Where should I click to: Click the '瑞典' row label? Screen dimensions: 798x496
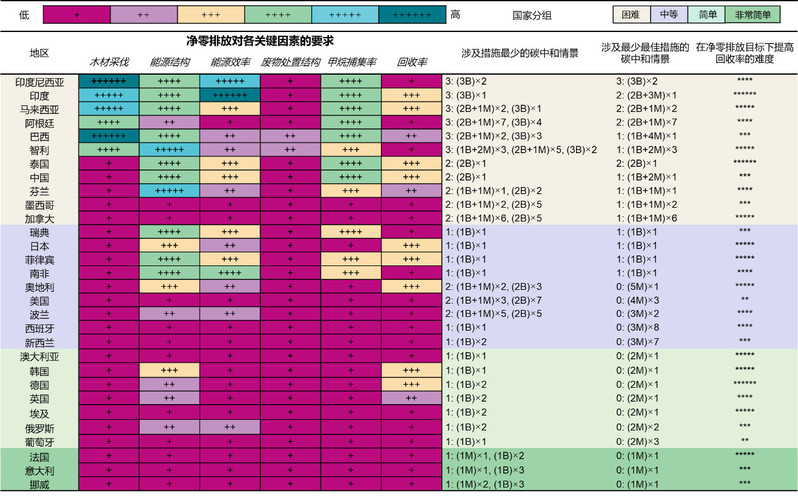point(39,232)
